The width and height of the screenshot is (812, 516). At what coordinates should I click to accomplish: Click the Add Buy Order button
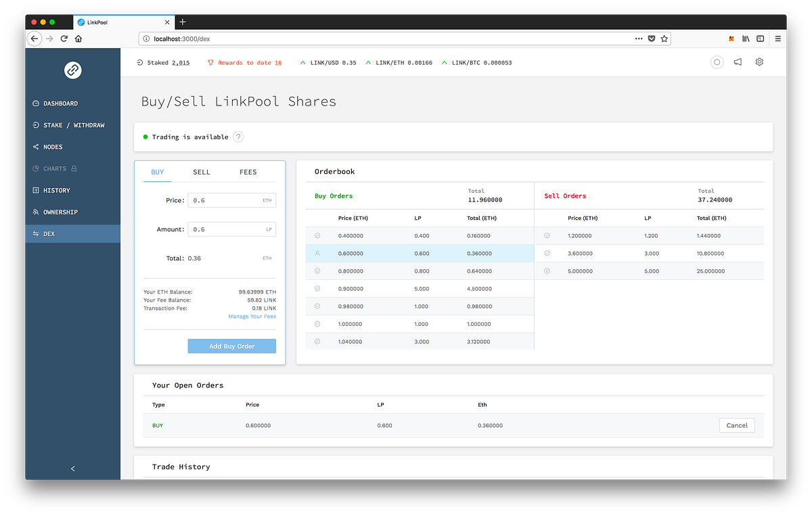[231, 346]
